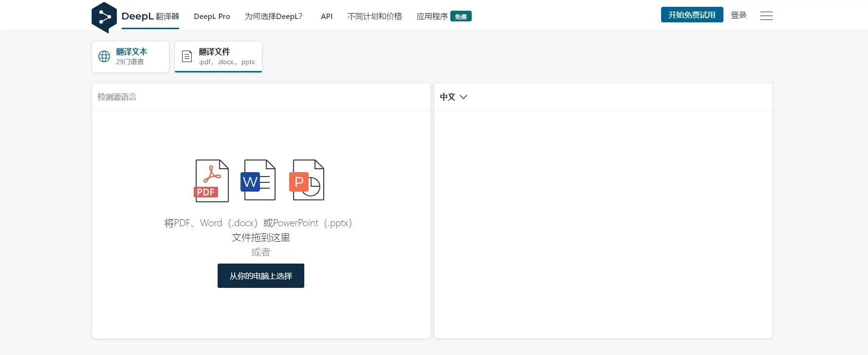
Task: Click the 开始免费试用 button
Action: click(x=692, y=15)
